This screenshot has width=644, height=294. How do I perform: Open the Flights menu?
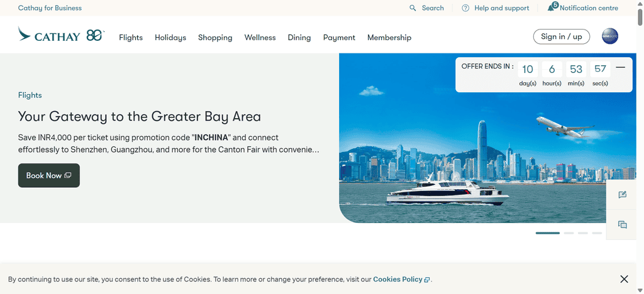point(131,37)
